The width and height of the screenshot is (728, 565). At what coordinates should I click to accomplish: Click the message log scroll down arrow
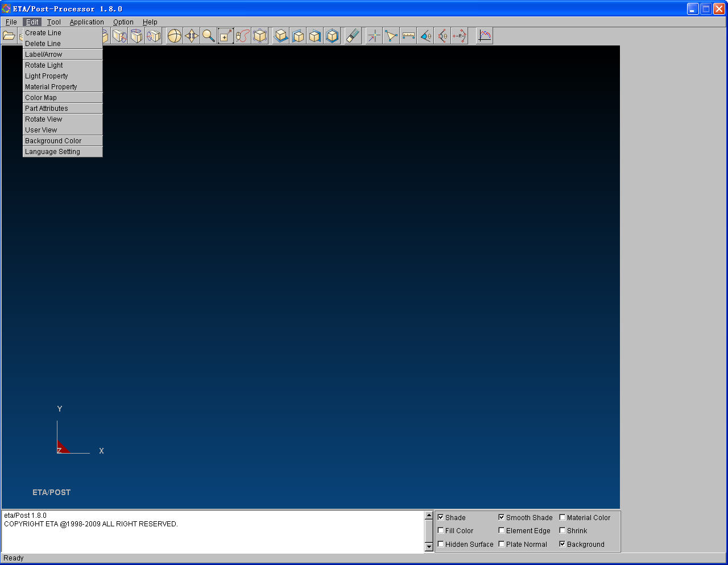click(429, 547)
